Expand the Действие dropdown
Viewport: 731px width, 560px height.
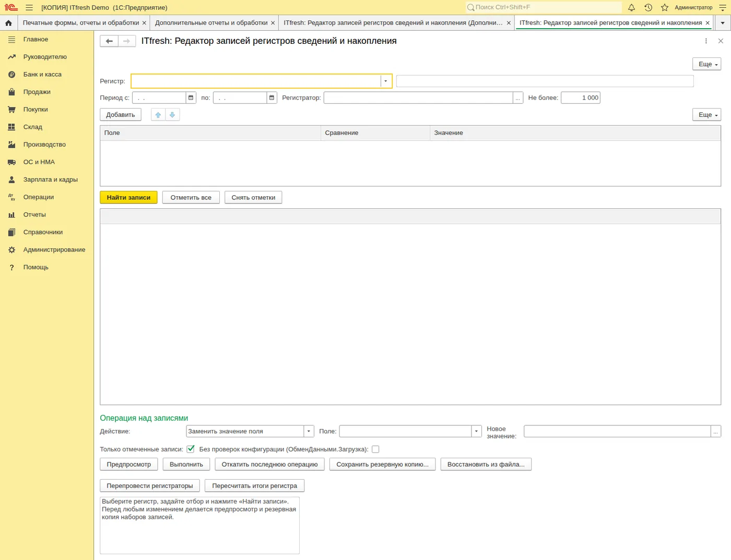click(x=309, y=431)
